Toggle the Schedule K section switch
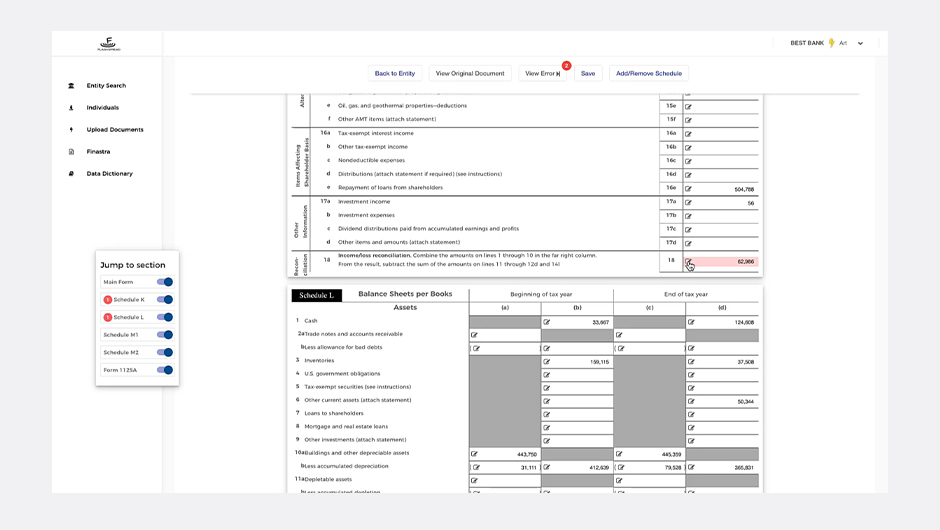940x530 pixels. pos(165,299)
